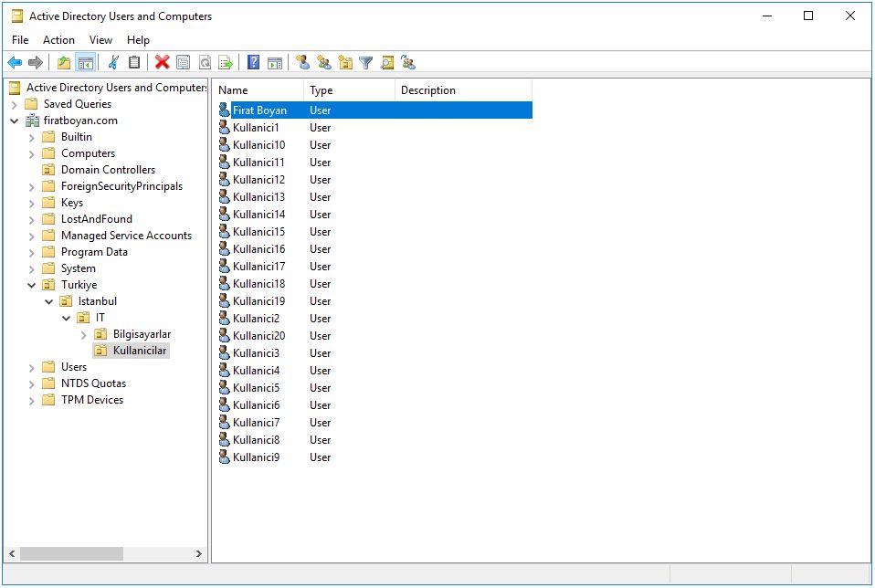
Task: Sort by the Type column header
Action: click(349, 90)
